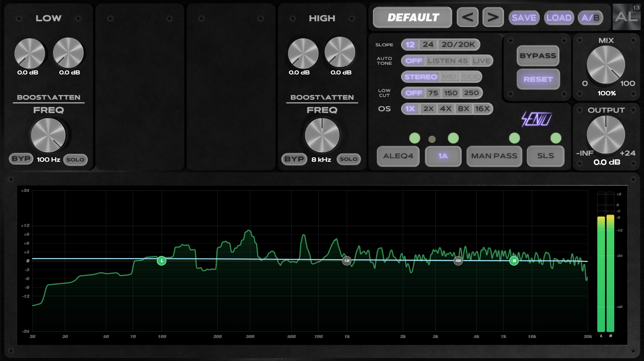This screenshot has width=644, height=361.
Task: Select 8X oversampling
Action: [463, 109]
